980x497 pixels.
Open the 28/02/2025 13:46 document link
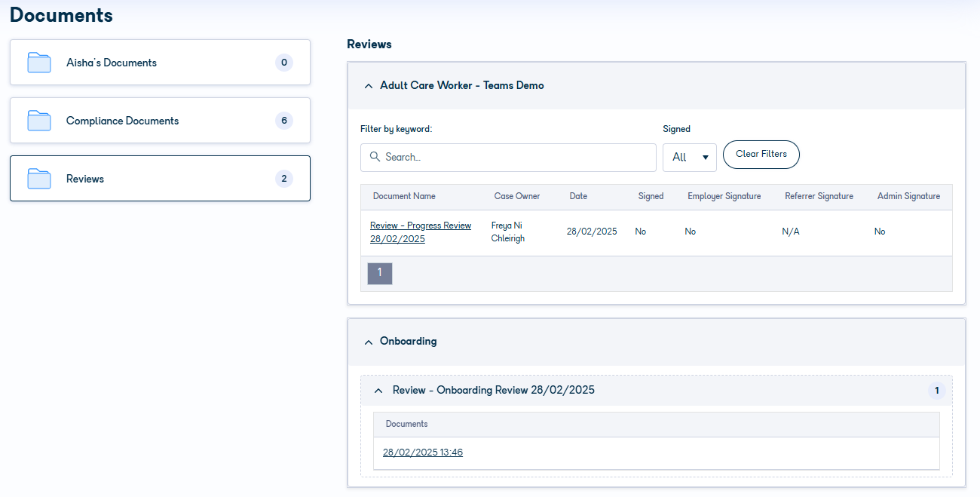423,453
